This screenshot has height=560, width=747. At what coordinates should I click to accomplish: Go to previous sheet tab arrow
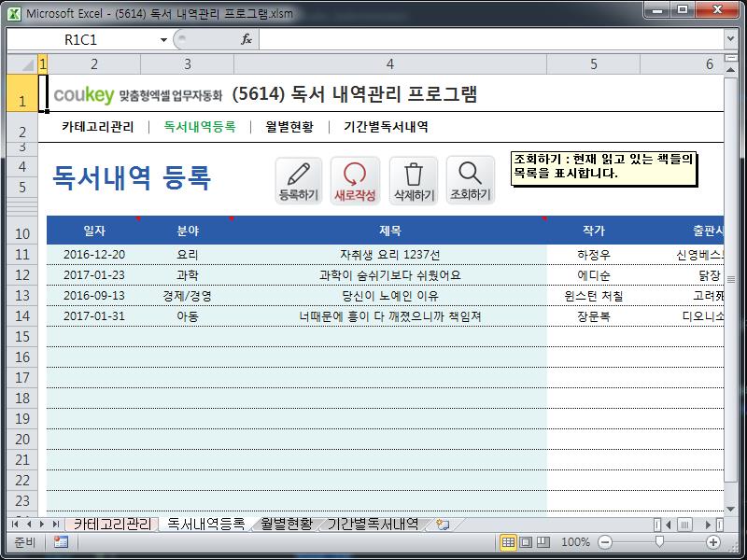(29, 525)
